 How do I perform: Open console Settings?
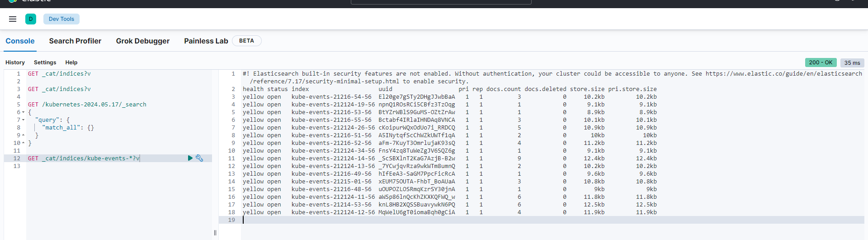coord(45,62)
